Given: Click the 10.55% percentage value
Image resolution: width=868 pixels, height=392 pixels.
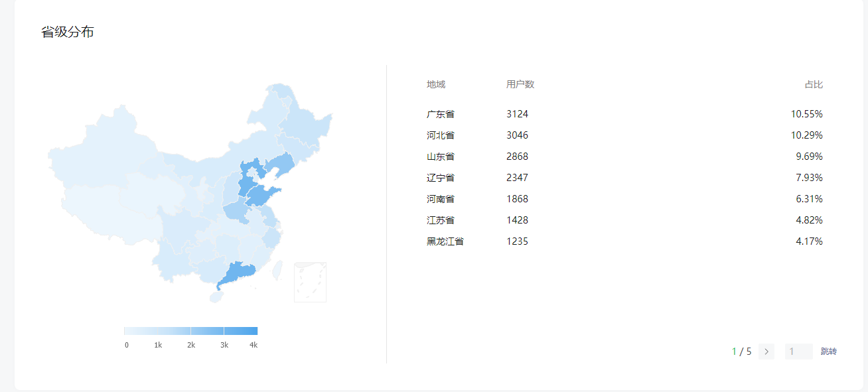Looking at the screenshot, I should tap(807, 114).
